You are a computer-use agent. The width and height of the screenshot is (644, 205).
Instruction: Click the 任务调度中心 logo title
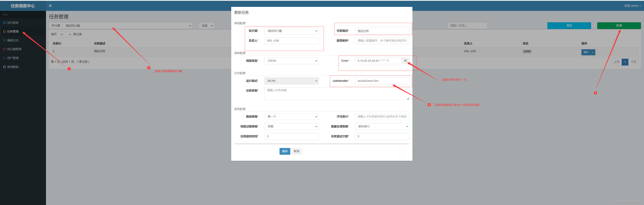coord(23,6)
